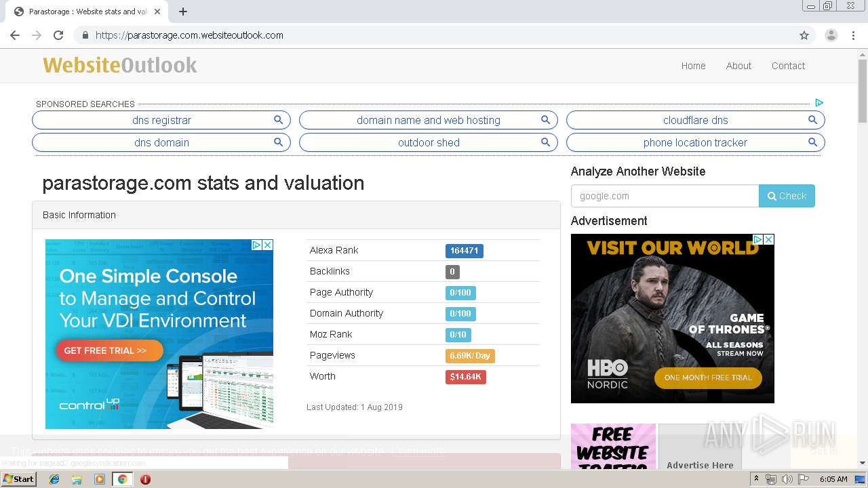Search sponsored link domain name and web hosting
The height and width of the screenshot is (488, 868).
tap(429, 120)
